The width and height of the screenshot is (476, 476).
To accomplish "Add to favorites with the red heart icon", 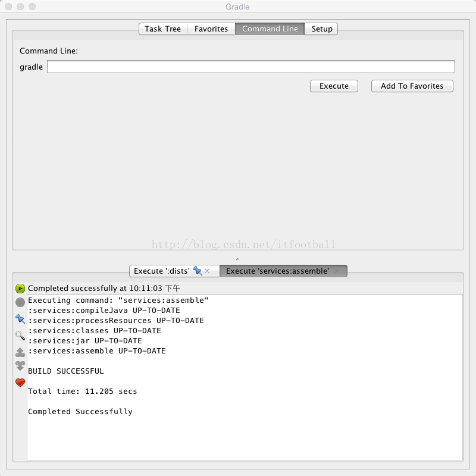I will point(20,383).
